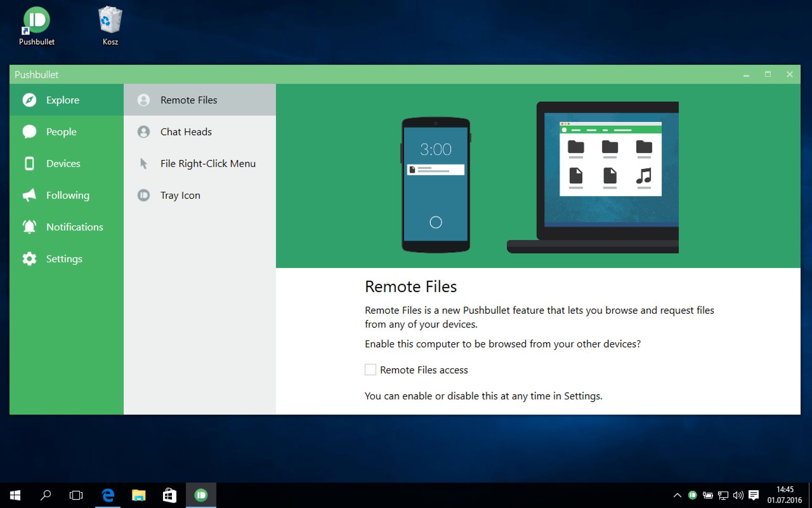Open File Explorer from the taskbar

[139, 495]
